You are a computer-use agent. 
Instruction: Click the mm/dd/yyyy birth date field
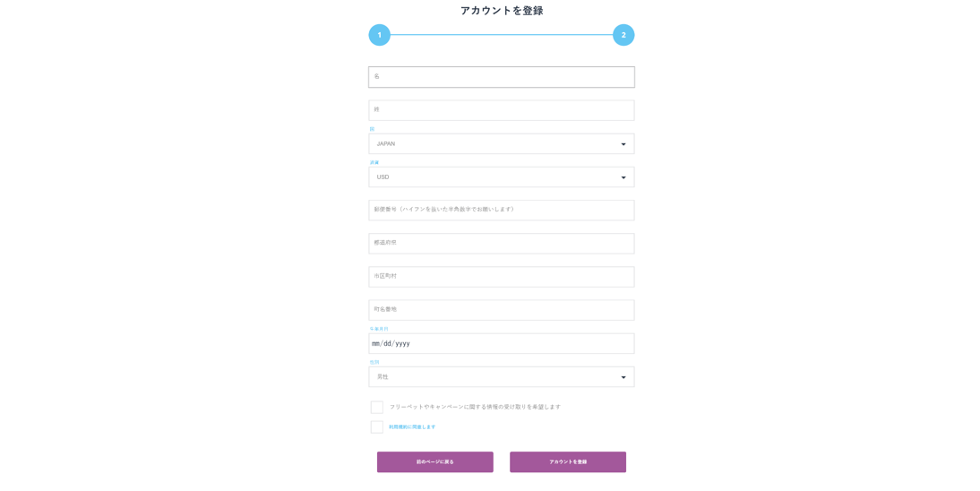(x=502, y=344)
